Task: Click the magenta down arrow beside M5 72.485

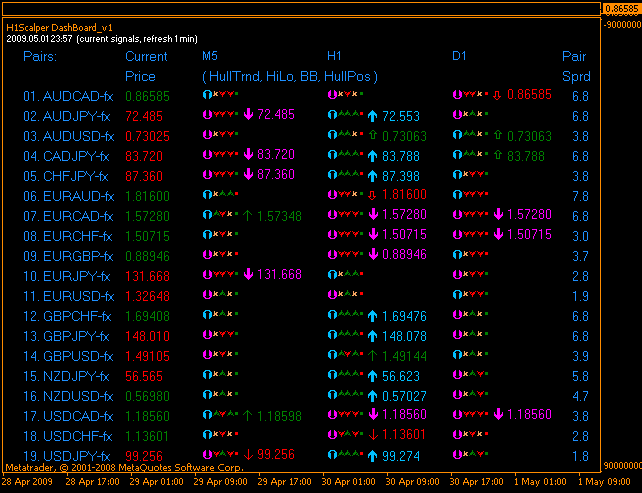Action: (x=249, y=114)
